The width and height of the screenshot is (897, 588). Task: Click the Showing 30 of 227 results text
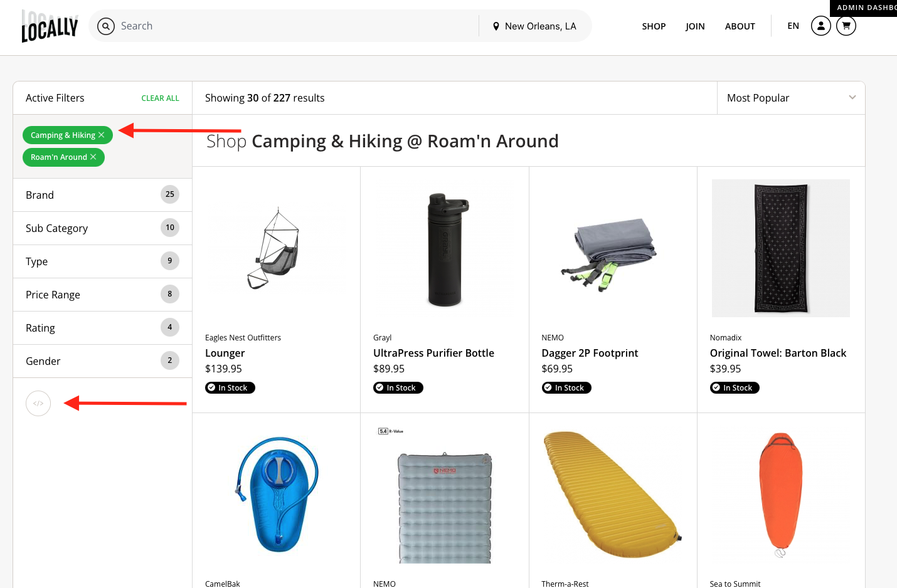point(265,98)
